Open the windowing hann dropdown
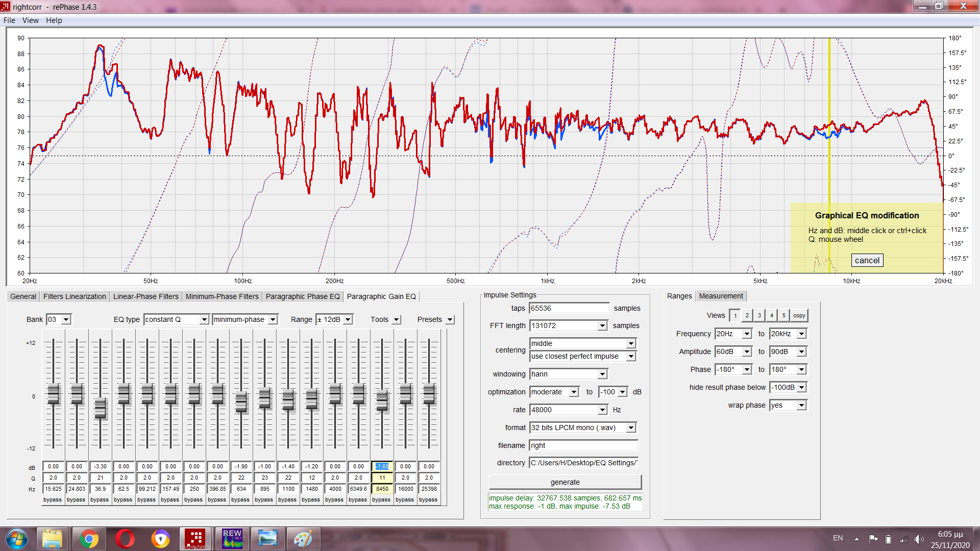The image size is (980, 551). [x=602, y=374]
